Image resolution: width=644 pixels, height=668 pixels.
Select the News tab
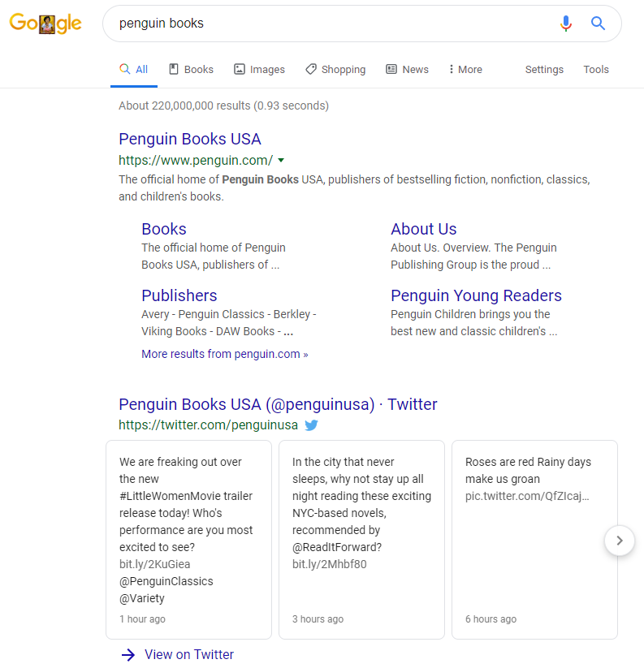tap(407, 70)
